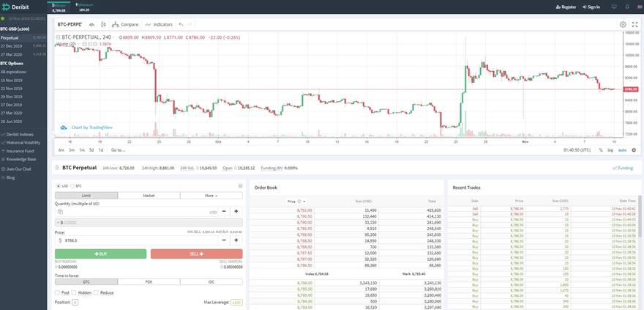
Task: Toggle auto scale on chart
Action: [x=622, y=150]
